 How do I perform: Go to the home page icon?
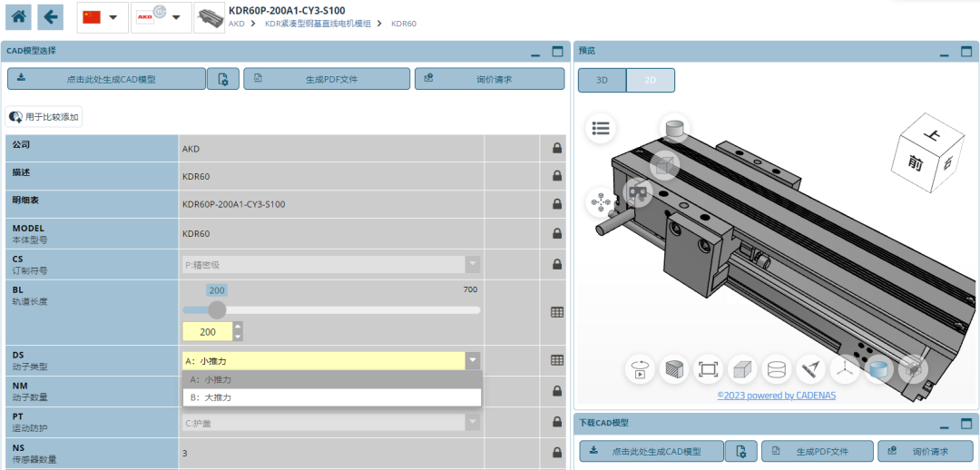point(19,17)
